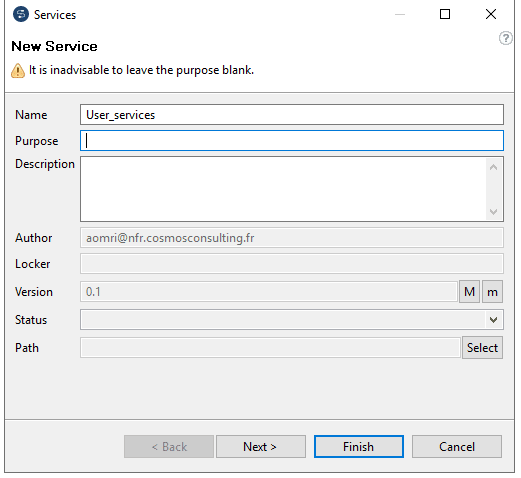Viewport: 521px width, 478px height.
Task: Click the Finish button
Action: coord(359,446)
